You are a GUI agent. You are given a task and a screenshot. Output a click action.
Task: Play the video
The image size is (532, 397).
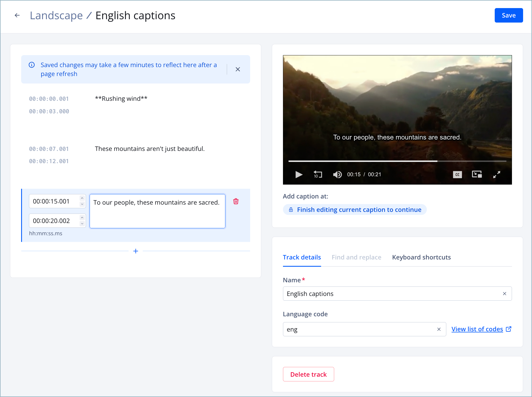tap(299, 175)
